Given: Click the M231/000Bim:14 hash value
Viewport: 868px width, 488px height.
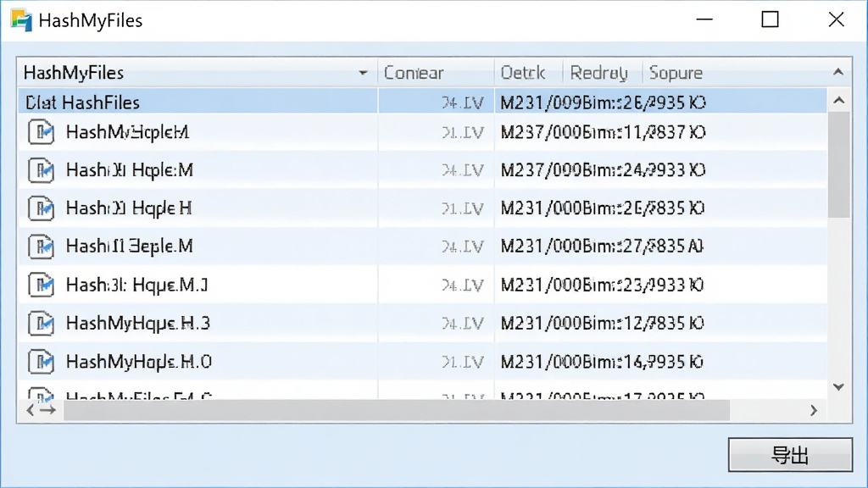Looking at the screenshot, I should tap(602, 362).
